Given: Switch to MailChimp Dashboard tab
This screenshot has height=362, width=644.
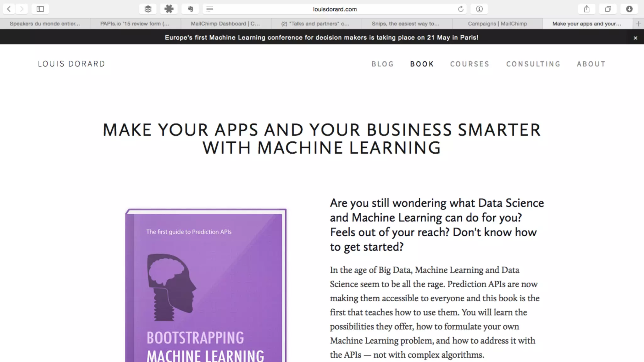Looking at the screenshot, I should coord(225,24).
